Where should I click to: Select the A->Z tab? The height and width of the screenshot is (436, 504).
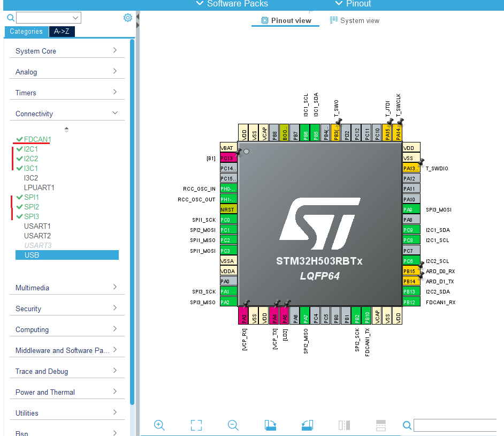tap(62, 31)
